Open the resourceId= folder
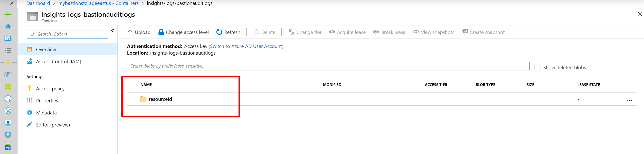The height and width of the screenshot is (154, 644). pos(162,99)
